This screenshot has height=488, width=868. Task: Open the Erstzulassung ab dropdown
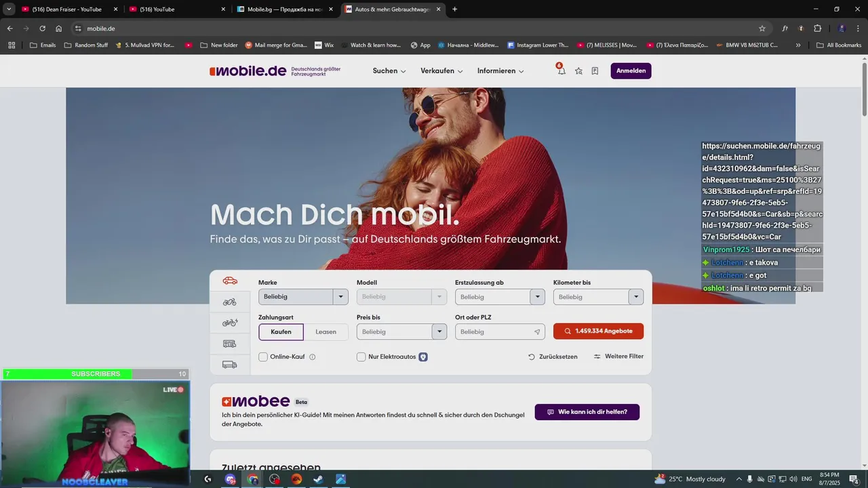click(x=500, y=297)
